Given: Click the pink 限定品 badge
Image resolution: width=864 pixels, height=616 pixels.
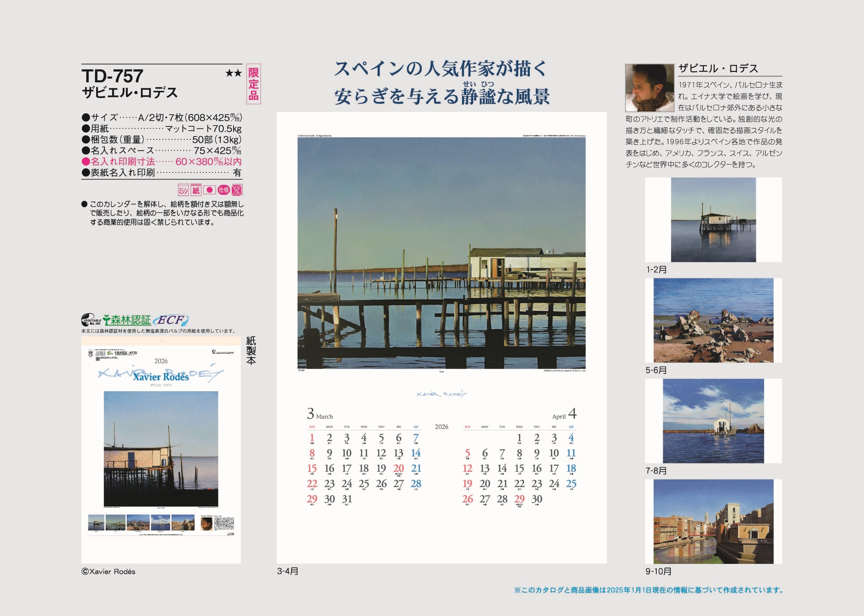Looking at the screenshot, I should [x=254, y=84].
